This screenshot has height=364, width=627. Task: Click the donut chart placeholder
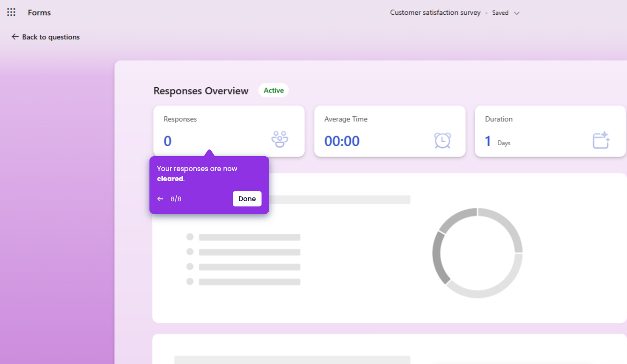(x=478, y=253)
